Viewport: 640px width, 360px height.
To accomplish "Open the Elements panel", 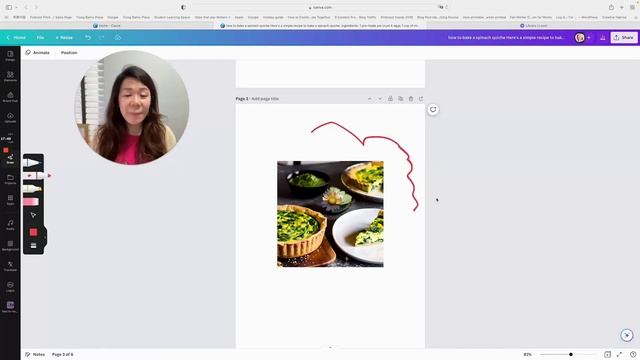I will click(10, 76).
